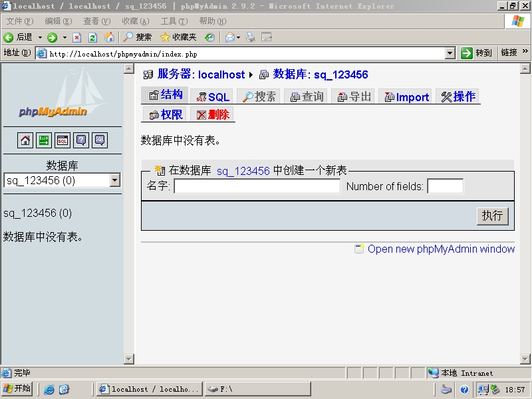Open the 查看(V) View menu
Image resolution: width=532 pixels, height=399 pixels.
tap(97, 21)
